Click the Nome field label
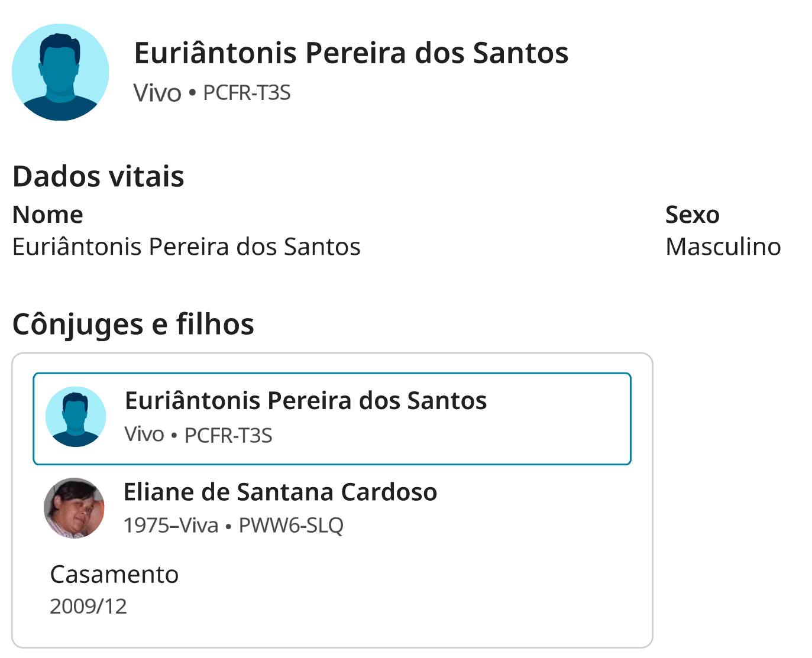 48,215
